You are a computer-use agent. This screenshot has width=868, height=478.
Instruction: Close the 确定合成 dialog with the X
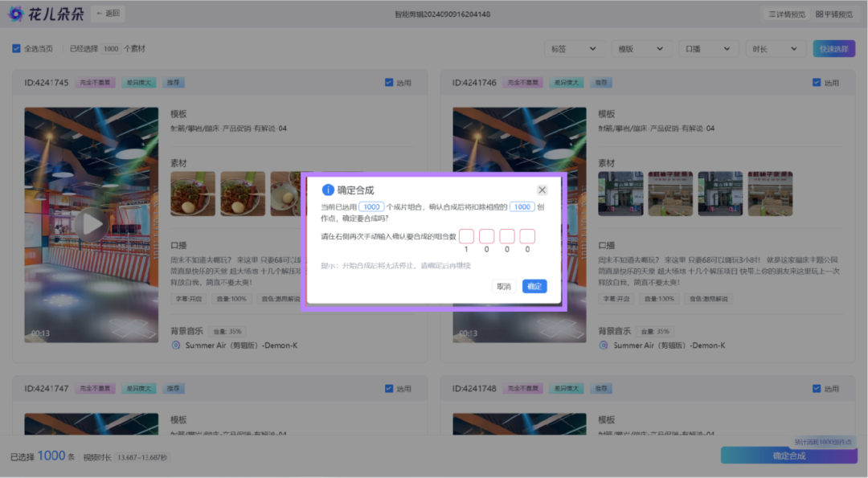[x=542, y=190]
